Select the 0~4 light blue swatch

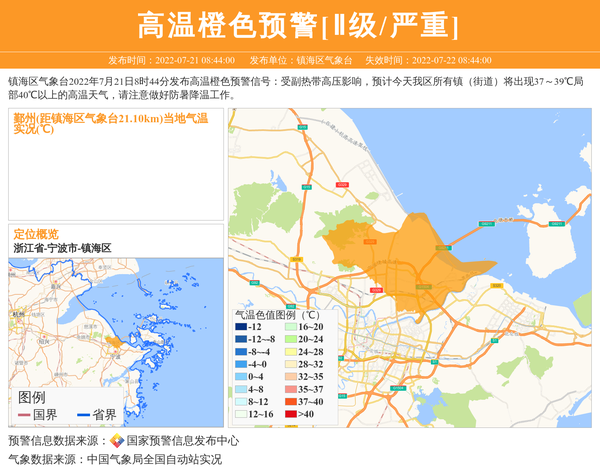pyautogui.click(x=241, y=377)
